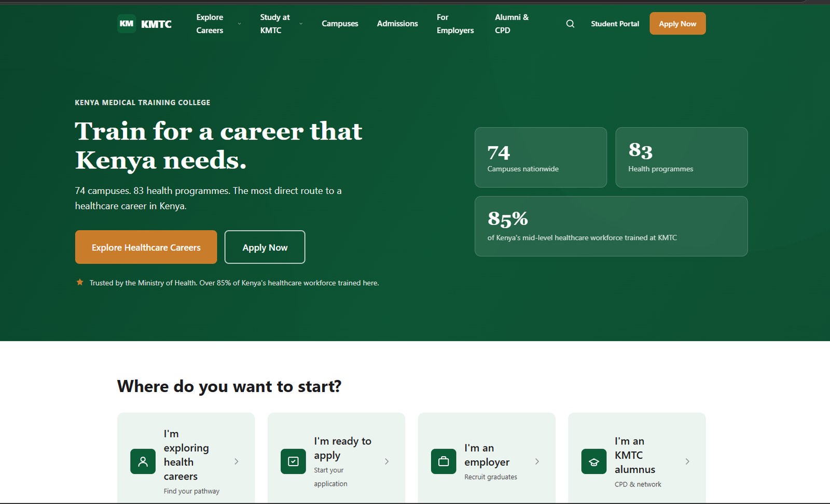Viewport: 830px width, 504px height.
Task: Select the 74 Campuses nationwide stat card
Action: click(x=541, y=158)
